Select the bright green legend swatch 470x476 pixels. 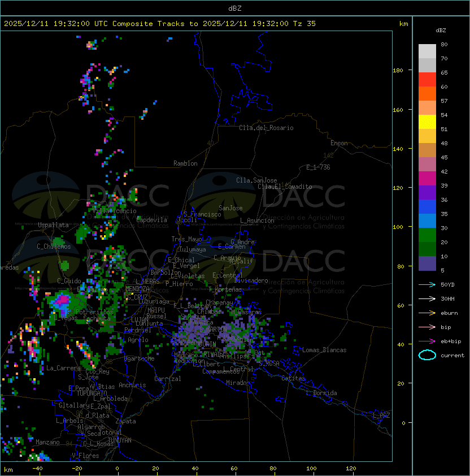tap(427, 235)
